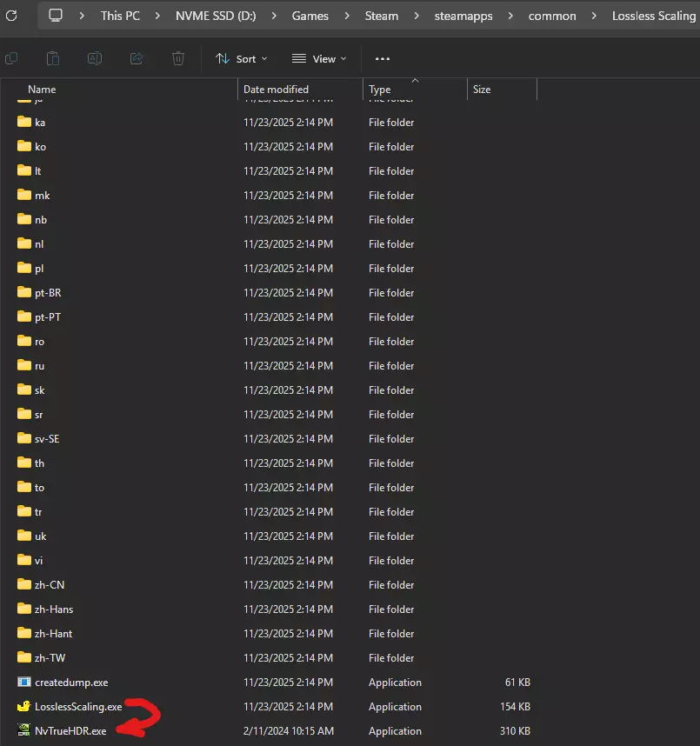
Task: Open the Sort dropdown
Action: 241,58
